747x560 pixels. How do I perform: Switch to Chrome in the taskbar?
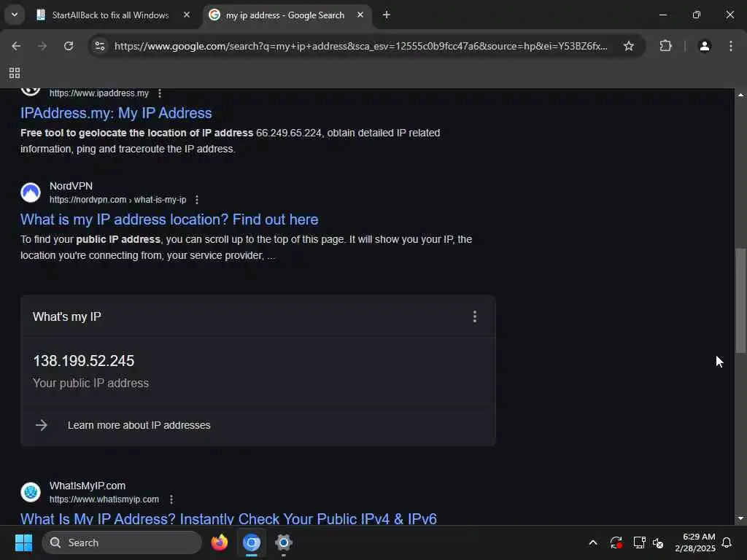coord(252,542)
